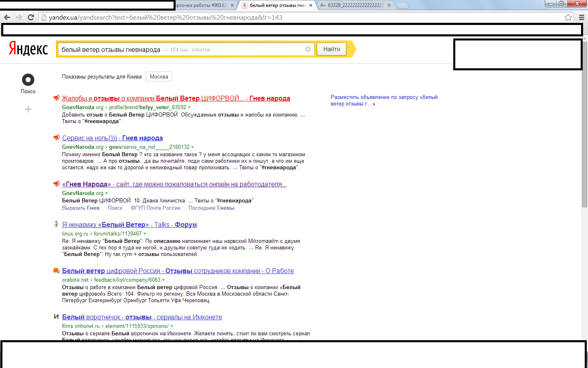Follow the «ФГУП Почта России» sitelink
588x368 pixels.
pyautogui.click(x=156, y=208)
